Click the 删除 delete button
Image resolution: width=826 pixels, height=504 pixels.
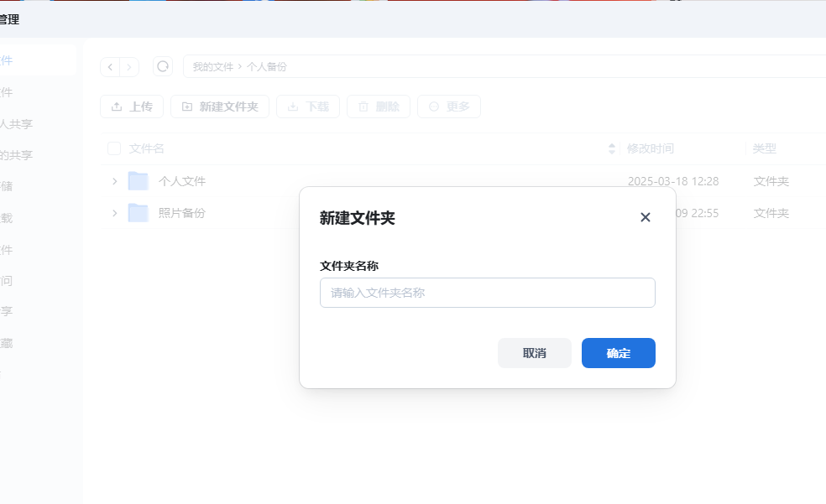(x=379, y=107)
